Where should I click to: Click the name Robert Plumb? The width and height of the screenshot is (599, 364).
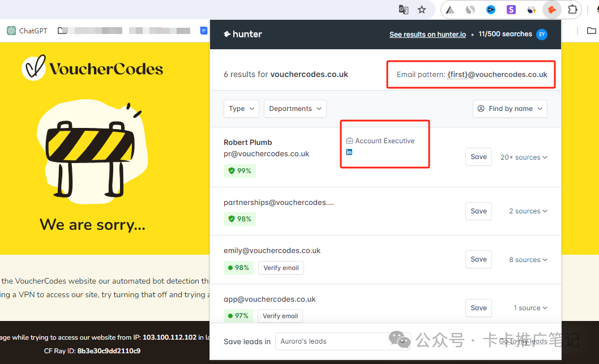tap(248, 143)
